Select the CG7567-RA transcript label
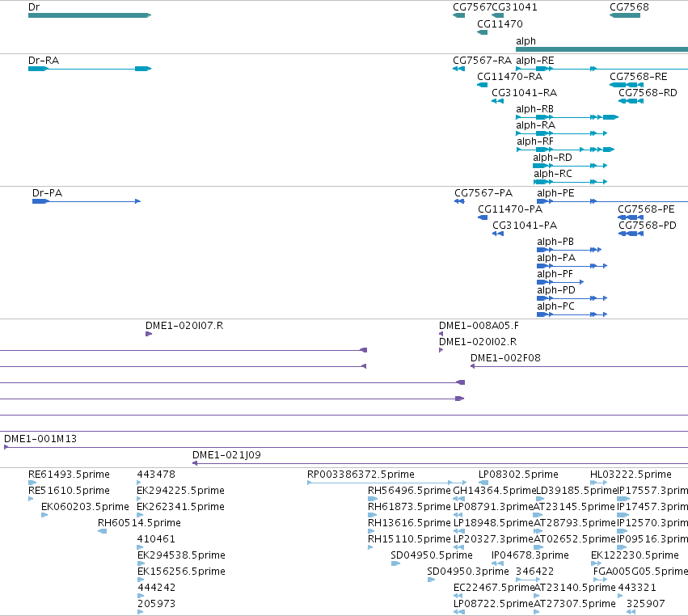The height and width of the screenshot is (616, 688). [482, 60]
